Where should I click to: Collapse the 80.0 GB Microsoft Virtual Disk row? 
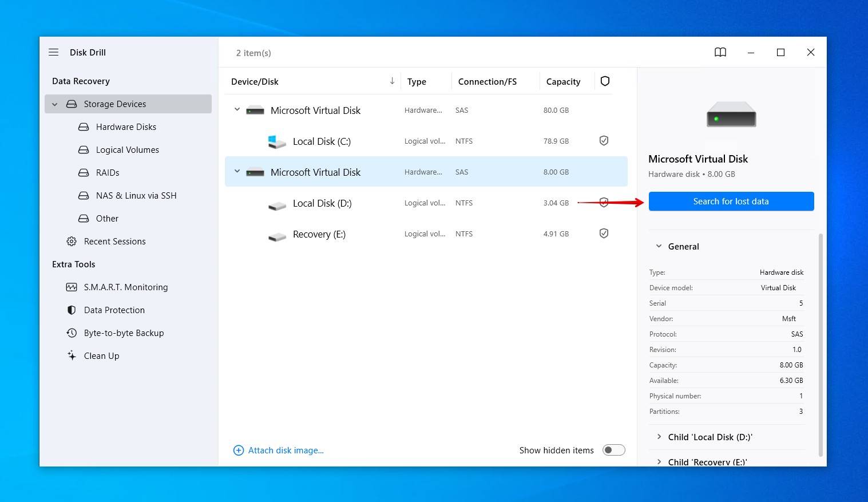[x=237, y=109]
